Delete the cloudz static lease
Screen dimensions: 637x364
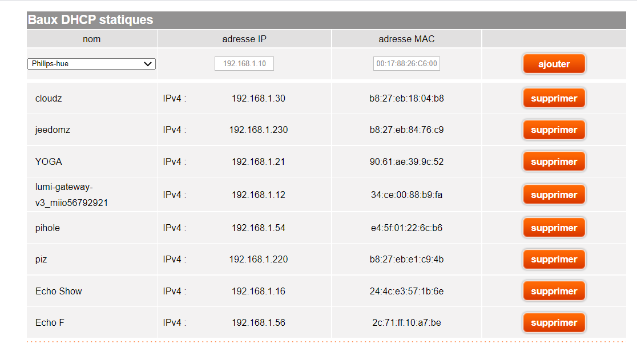(554, 98)
